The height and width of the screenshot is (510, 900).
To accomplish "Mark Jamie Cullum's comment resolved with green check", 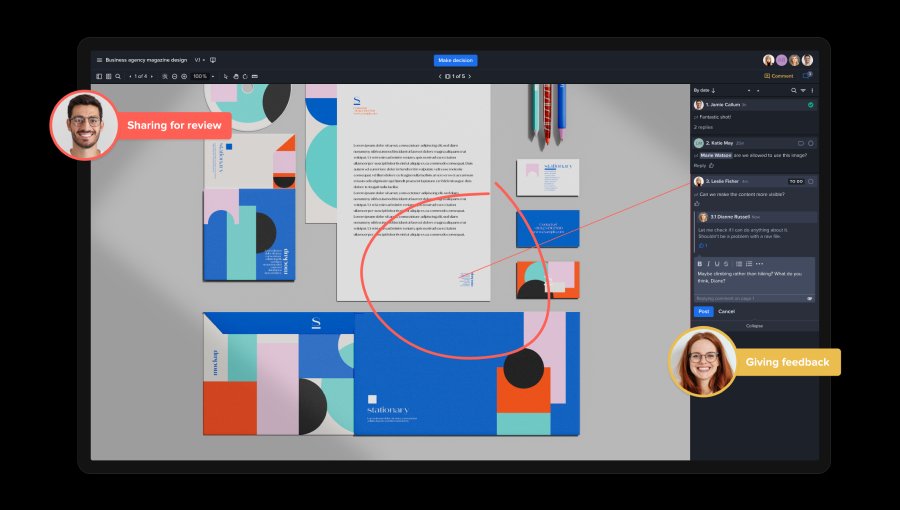I will (810, 104).
